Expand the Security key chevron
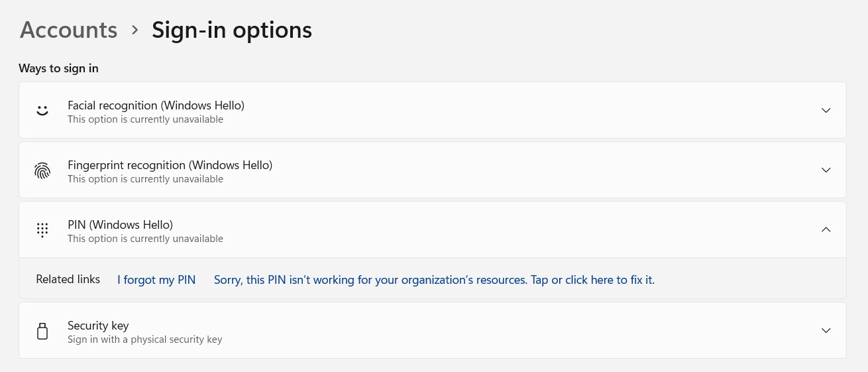The height and width of the screenshot is (372, 868). tap(826, 330)
